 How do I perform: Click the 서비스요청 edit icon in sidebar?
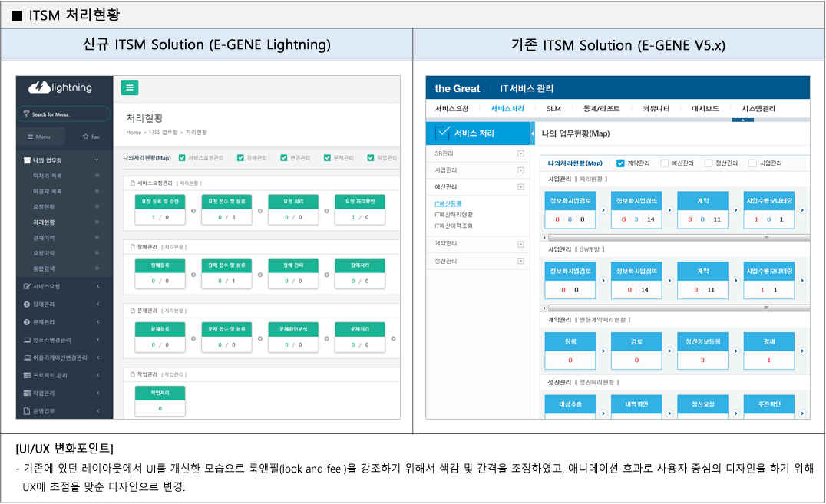[27, 287]
